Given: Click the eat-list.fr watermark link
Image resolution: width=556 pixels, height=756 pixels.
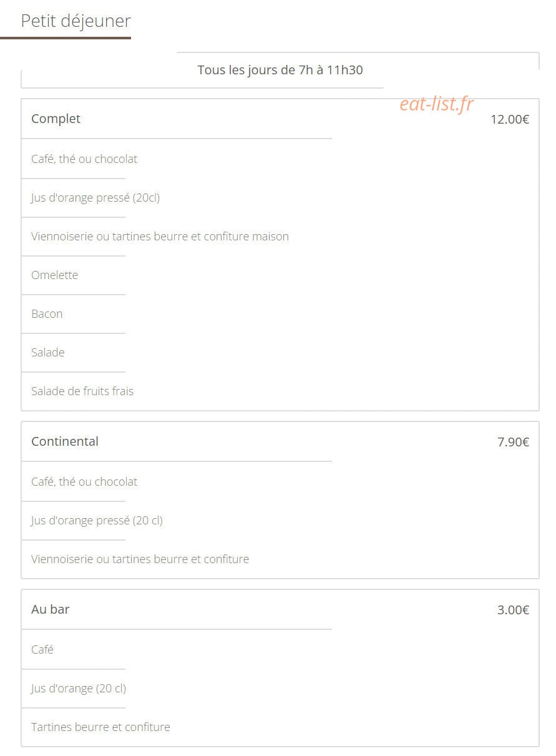Looking at the screenshot, I should point(437,104).
